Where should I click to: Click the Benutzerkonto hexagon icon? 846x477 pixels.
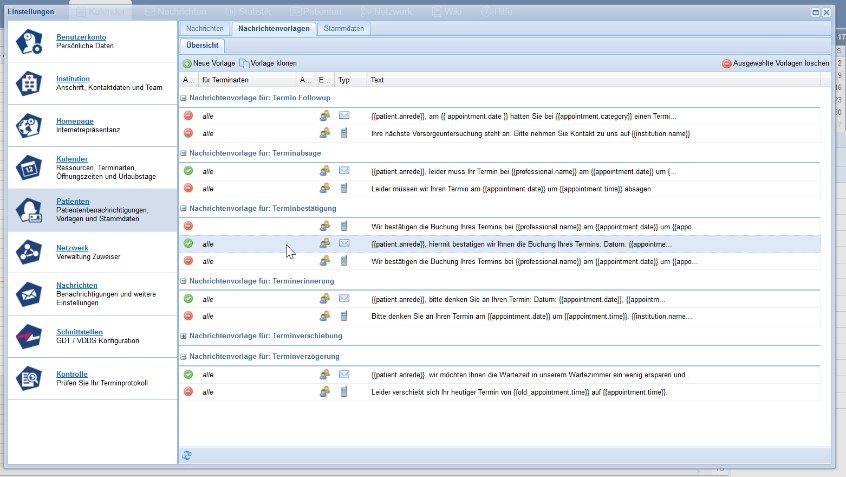click(29, 41)
